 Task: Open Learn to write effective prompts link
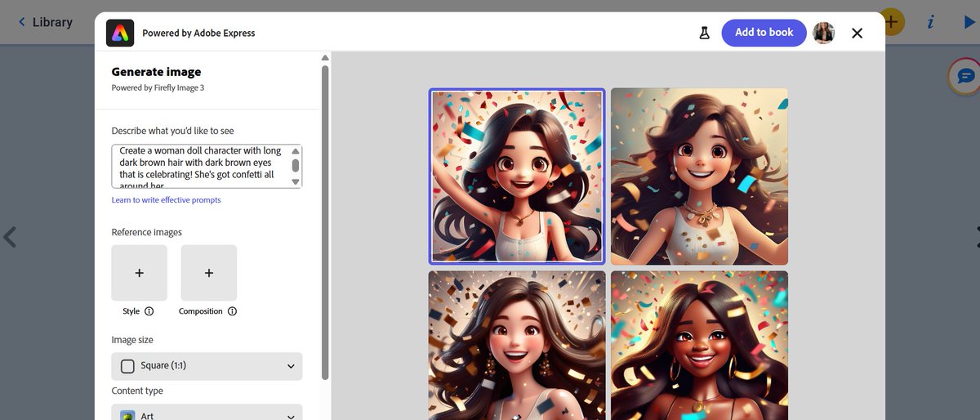166,200
